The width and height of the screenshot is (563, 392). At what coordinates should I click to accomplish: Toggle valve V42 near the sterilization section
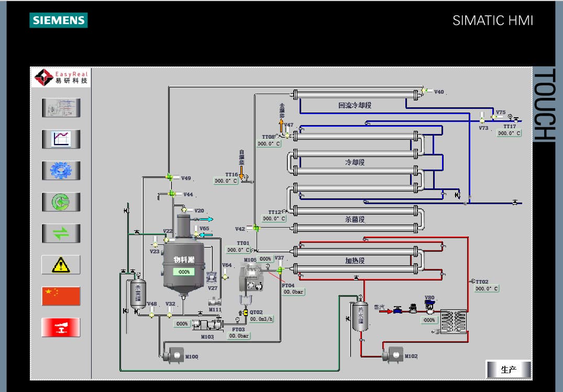click(x=256, y=228)
